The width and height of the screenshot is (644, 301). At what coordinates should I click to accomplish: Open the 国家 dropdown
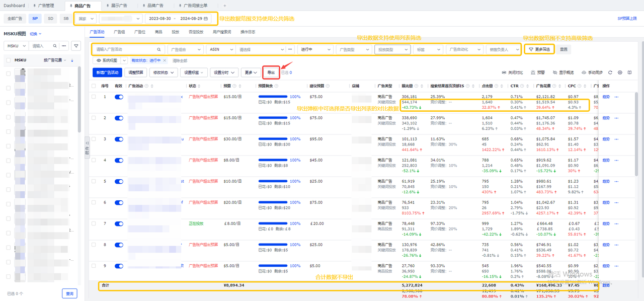point(86,19)
